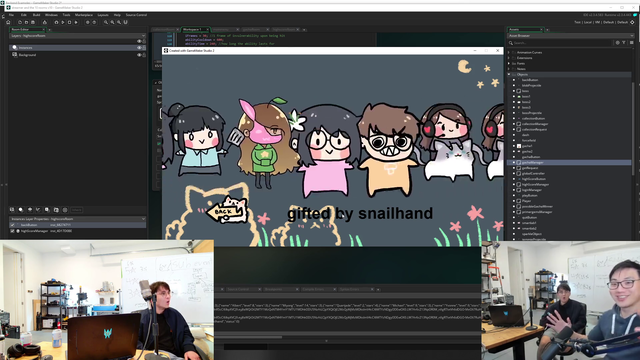Toggle visibility eye of the Instances layer
Viewport: 640px width, 360px height.
click(x=139, y=48)
